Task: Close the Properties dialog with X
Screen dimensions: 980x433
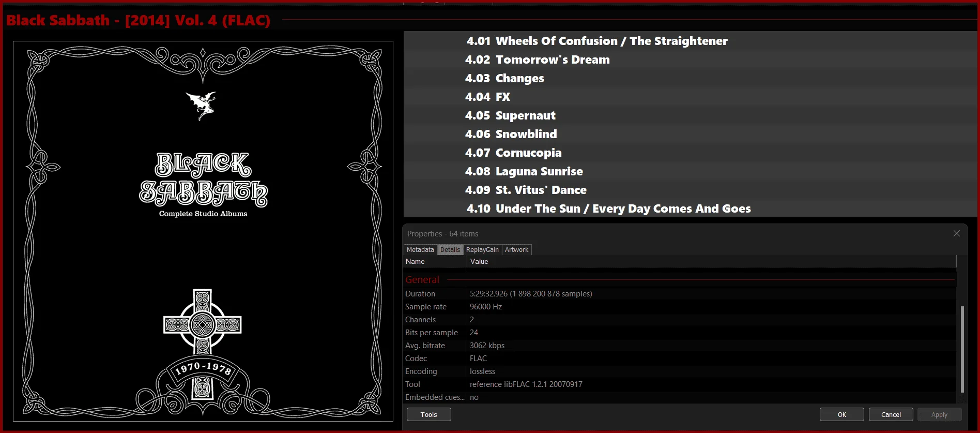Action: (x=957, y=233)
